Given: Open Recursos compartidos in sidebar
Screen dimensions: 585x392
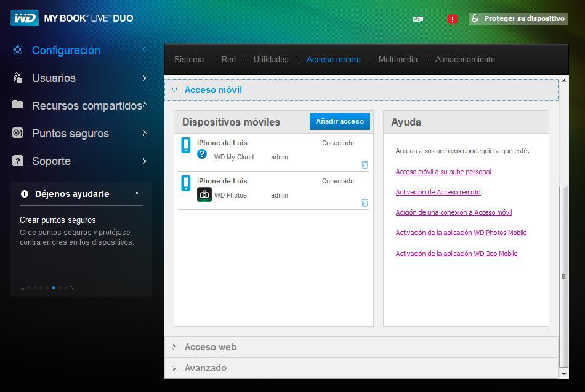Looking at the screenshot, I should pyautogui.click(x=86, y=106).
